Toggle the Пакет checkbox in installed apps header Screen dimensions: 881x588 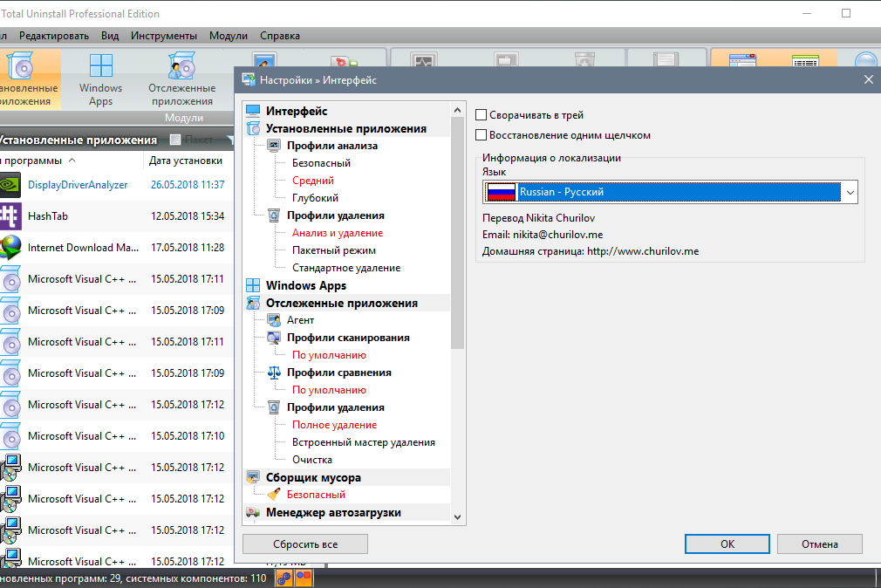pyautogui.click(x=175, y=140)
